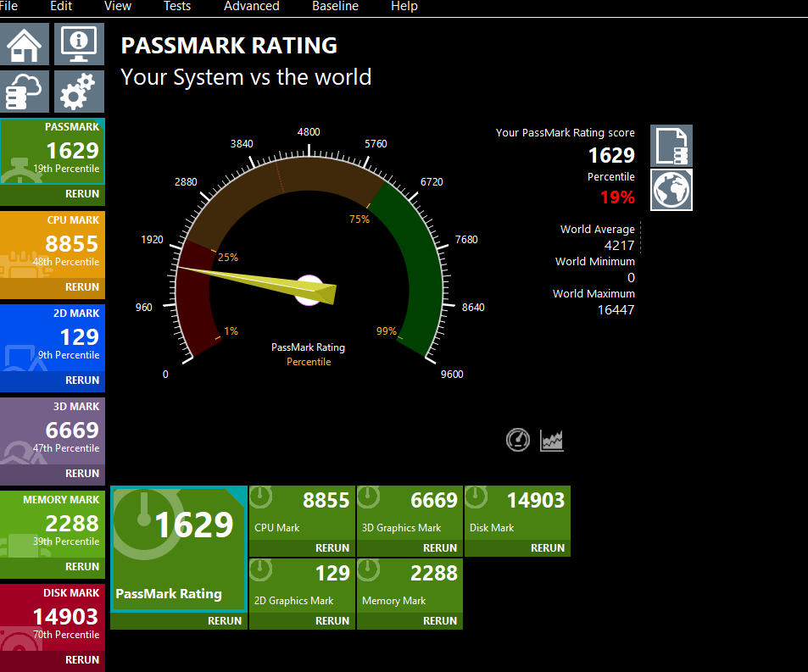Click the World Minimum 0 value
This screenshot has height=672, width=808.
pyautogui.click(x=631, y=278)
